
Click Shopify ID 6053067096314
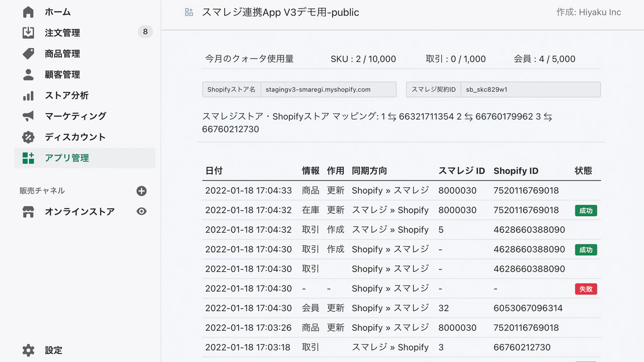pos(528,308)
